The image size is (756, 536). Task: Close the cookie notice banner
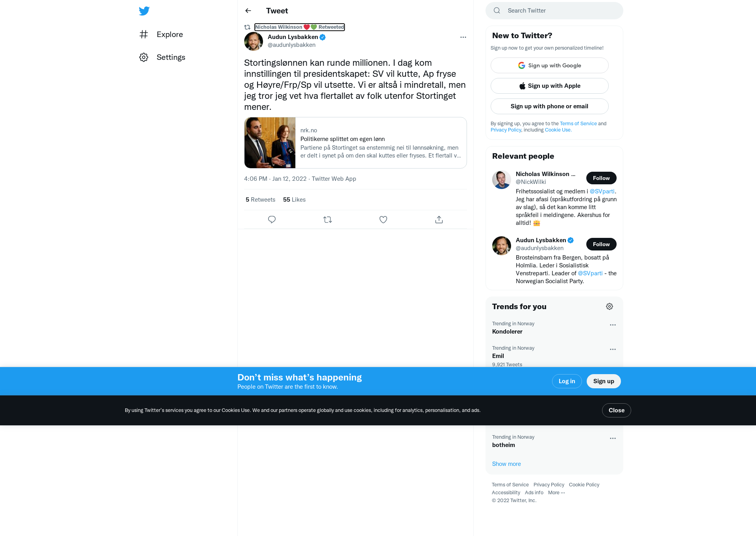(616, 410)
